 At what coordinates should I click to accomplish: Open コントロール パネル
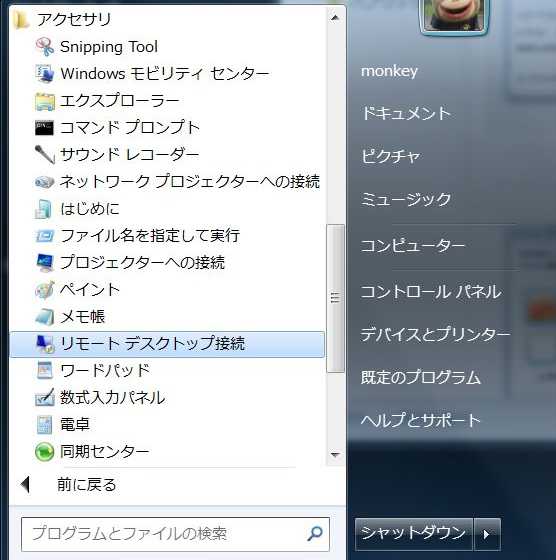coord(431,292)
